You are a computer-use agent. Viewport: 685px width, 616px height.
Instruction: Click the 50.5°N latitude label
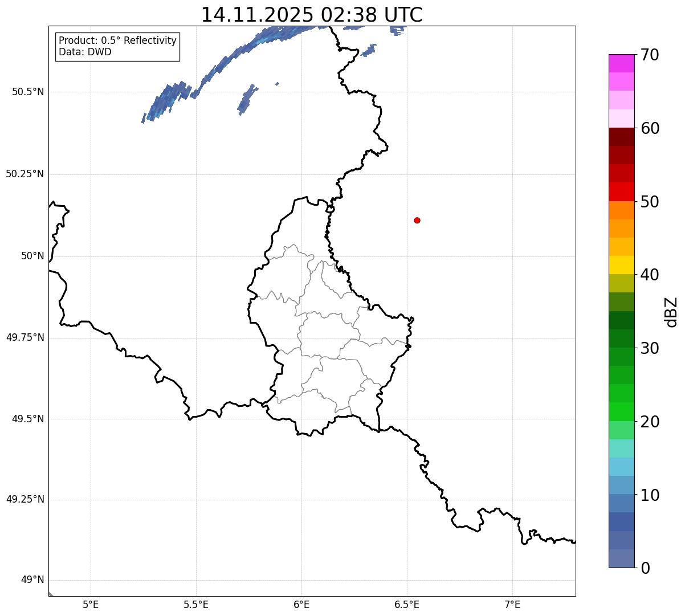(x=27, y=92)
